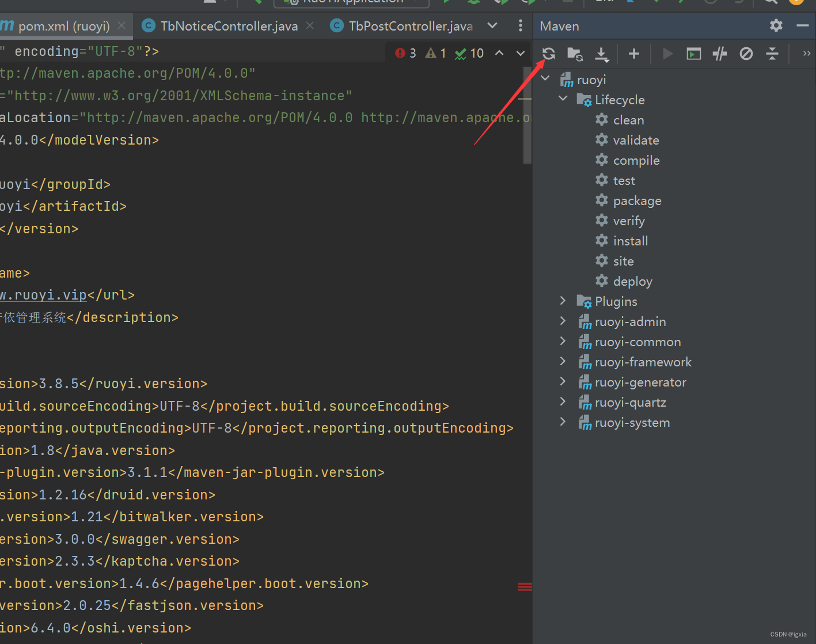Viewport: 816px width, 644px height.
Task: Go to next highlighted error arrow
Action: (521, 53)
